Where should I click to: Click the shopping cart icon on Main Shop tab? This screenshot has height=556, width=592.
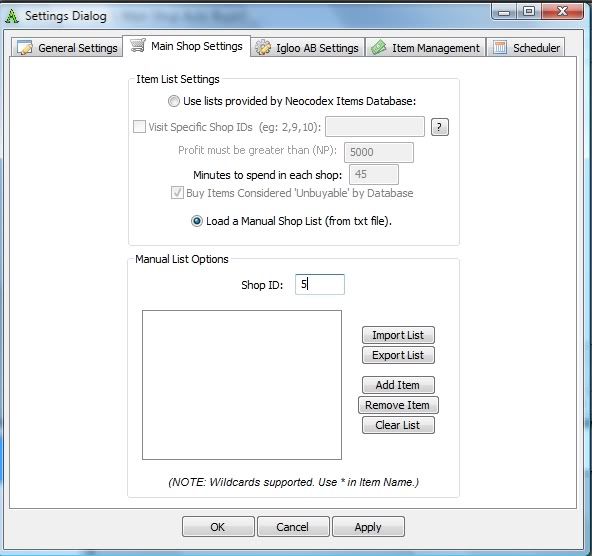[x=138, y=45]
